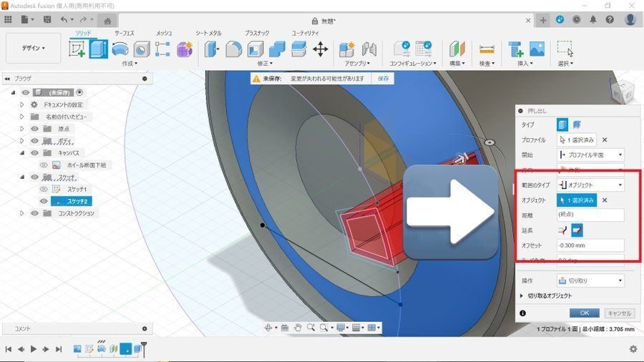Select the Offset Plane construct tool
The height and width of the screenshot is (362, 644).
click(x=457, y=49)
